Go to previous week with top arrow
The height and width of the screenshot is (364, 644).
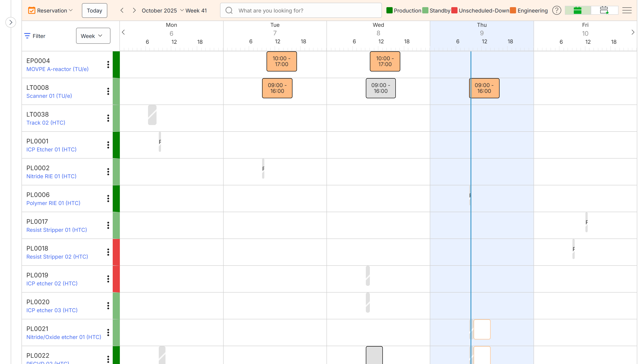coord(122,10)
